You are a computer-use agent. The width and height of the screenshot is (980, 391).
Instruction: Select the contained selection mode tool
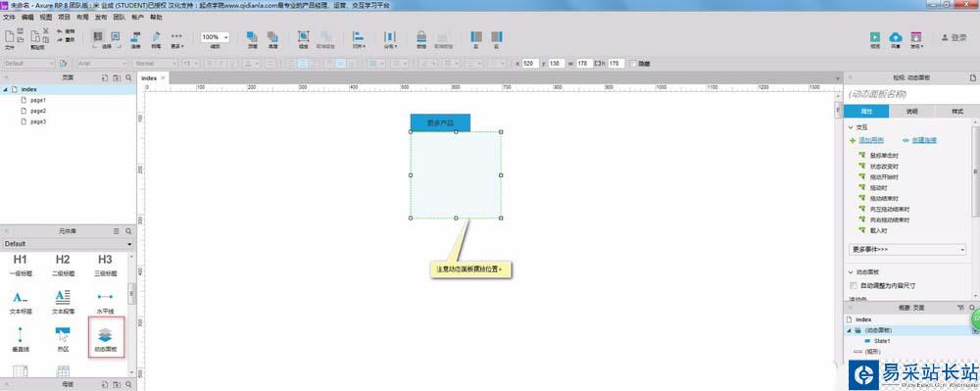115,36
